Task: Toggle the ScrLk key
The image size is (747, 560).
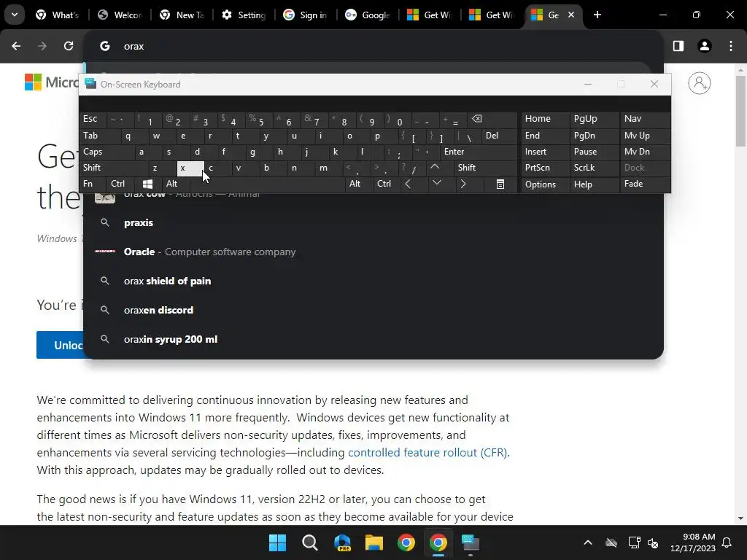Action: click(x=594, y=168)
